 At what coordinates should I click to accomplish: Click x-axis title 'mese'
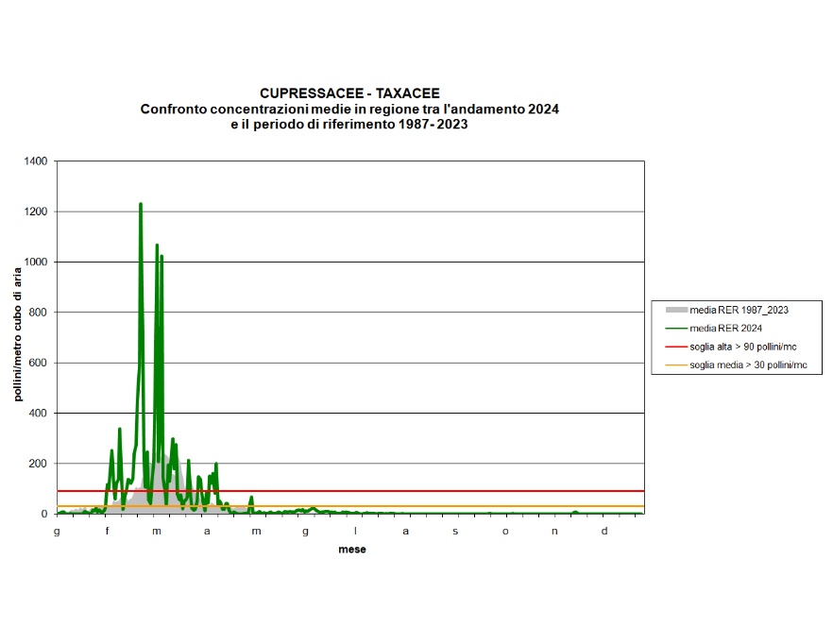click(x=351, y=550)
